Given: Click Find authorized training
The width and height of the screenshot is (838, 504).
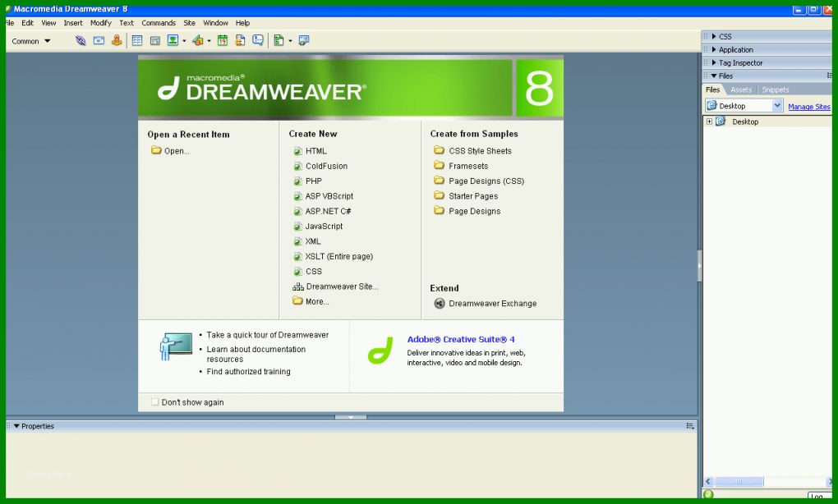Looking at the screenshot, I should 248,372.
